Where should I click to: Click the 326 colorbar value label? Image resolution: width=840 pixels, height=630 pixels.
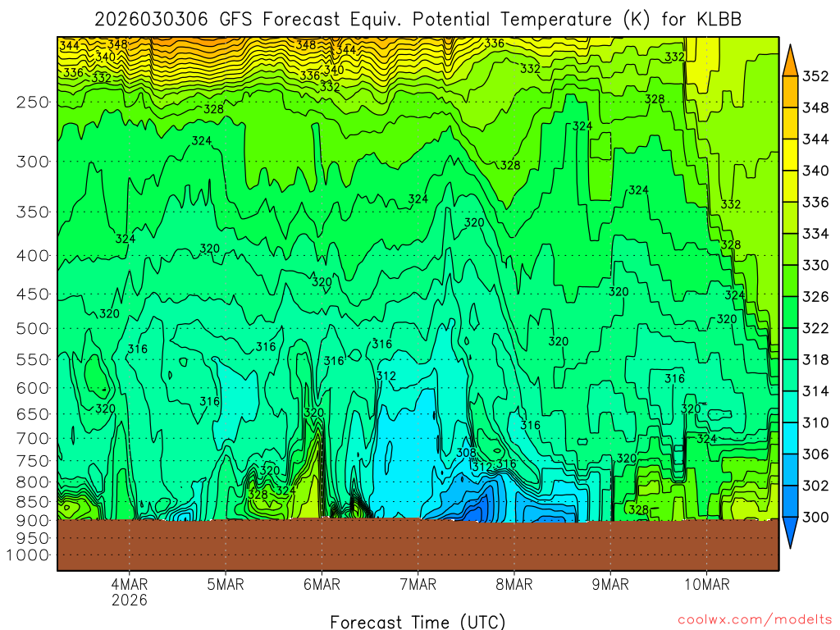point(815,296)
